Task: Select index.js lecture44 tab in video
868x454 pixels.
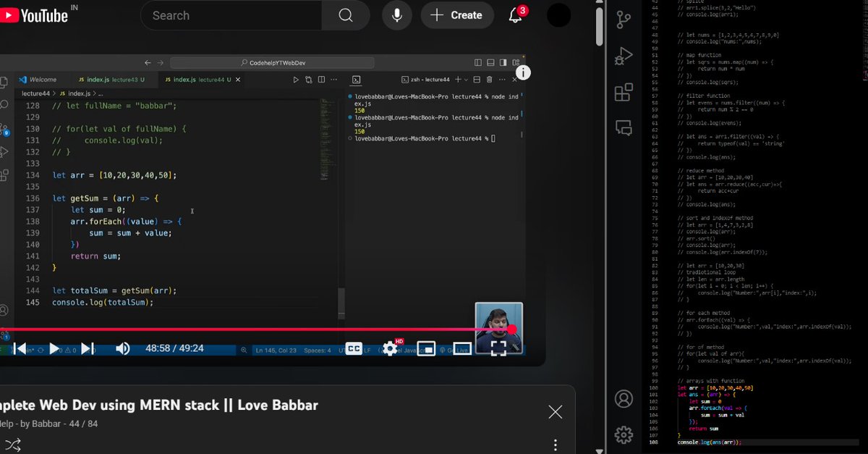Action: 198,80
